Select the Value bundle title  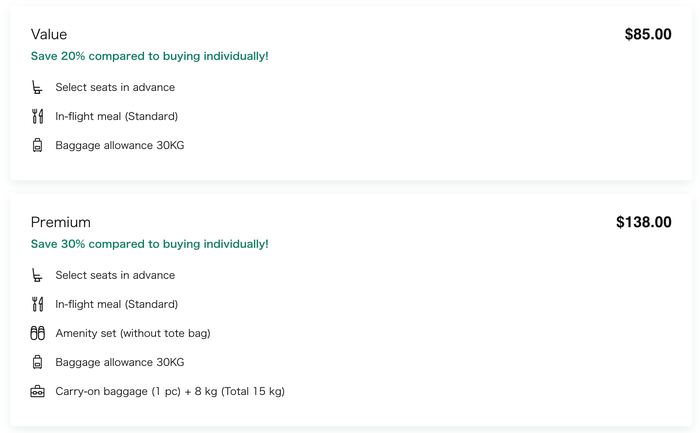(x=49, y=34)
